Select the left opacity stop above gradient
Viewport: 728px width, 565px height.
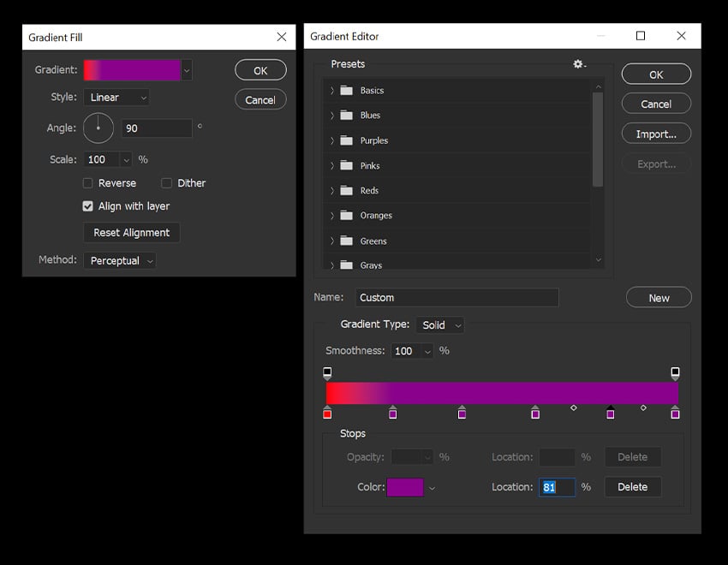pyautogui.click(x=327, y=372)
